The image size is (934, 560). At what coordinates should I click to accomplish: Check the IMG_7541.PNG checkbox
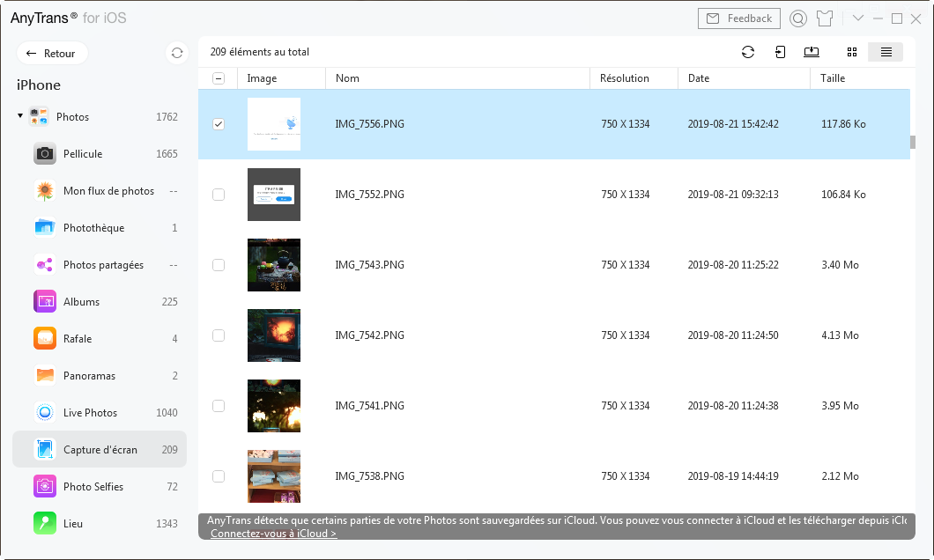[219, 406]
